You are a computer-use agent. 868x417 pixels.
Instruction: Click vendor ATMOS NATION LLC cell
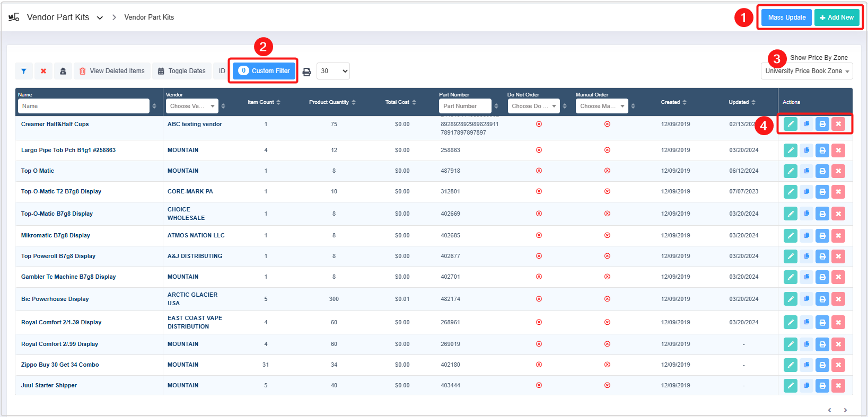coord(196,235)
